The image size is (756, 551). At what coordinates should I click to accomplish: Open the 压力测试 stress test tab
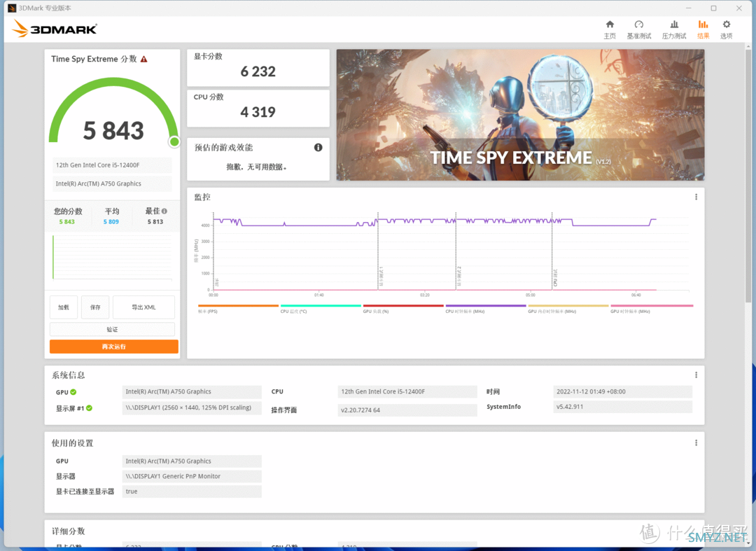pos(674,29)
